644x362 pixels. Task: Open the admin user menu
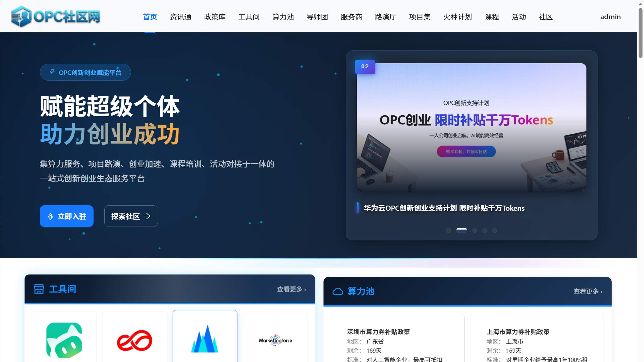[610, 17]
